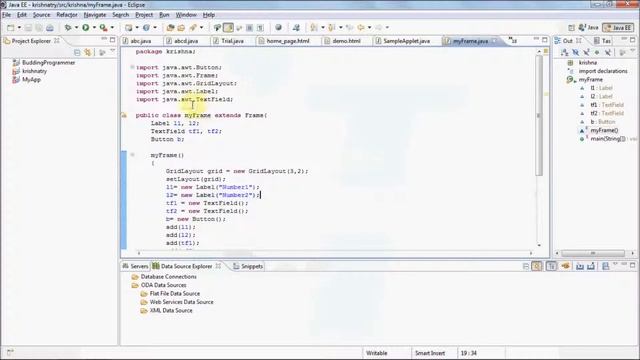Open the Navigate menu
Screen dimensions: 640x360
tap(95, 15)
